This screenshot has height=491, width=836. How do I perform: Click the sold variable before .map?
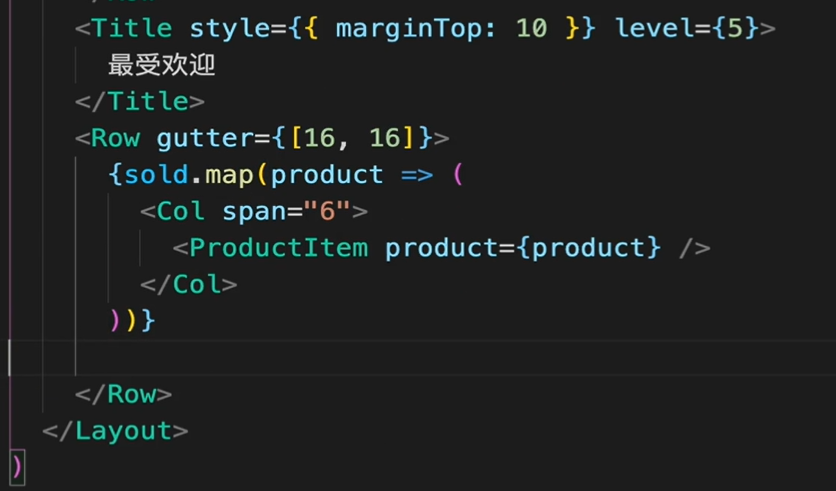(156, 175)
